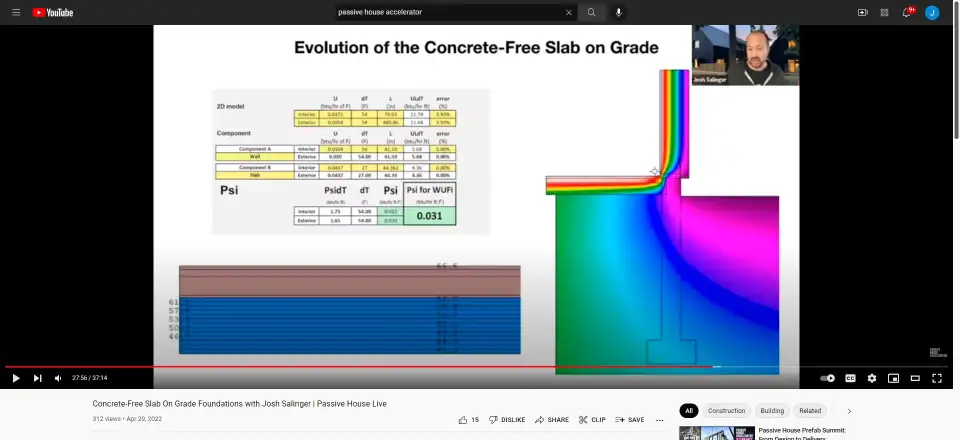The image size is (960, 440).
Task: Turn on closed captions
Action: click(850, 378)
